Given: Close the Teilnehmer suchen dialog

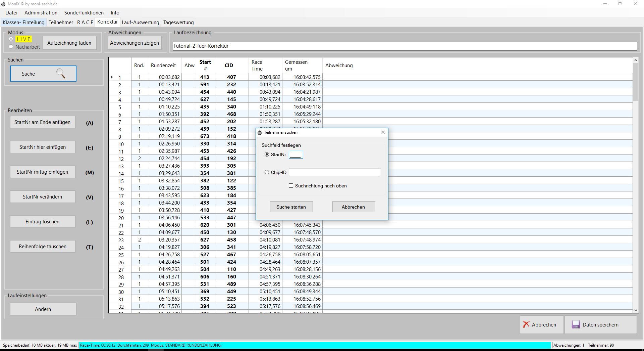Looking at the screenshot, I should [383, 132].
